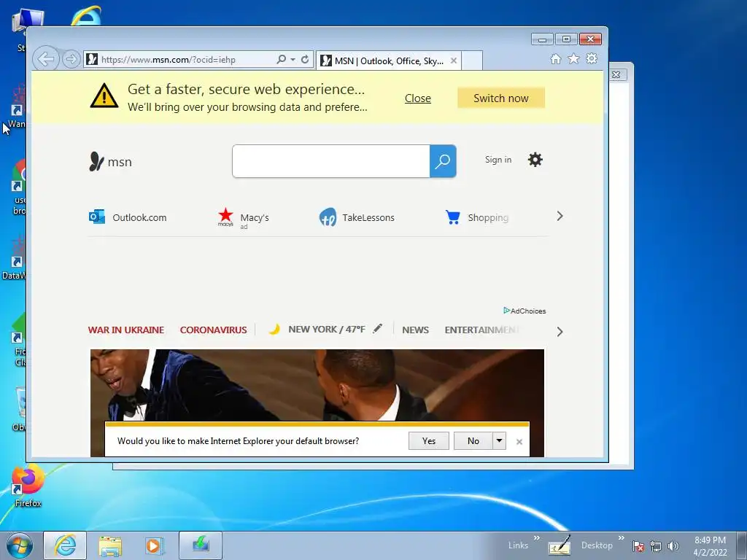This screenshot has width=747, height=560.
Task: Open the TakeLessons shortcut
Action: (x=357, y=217)
